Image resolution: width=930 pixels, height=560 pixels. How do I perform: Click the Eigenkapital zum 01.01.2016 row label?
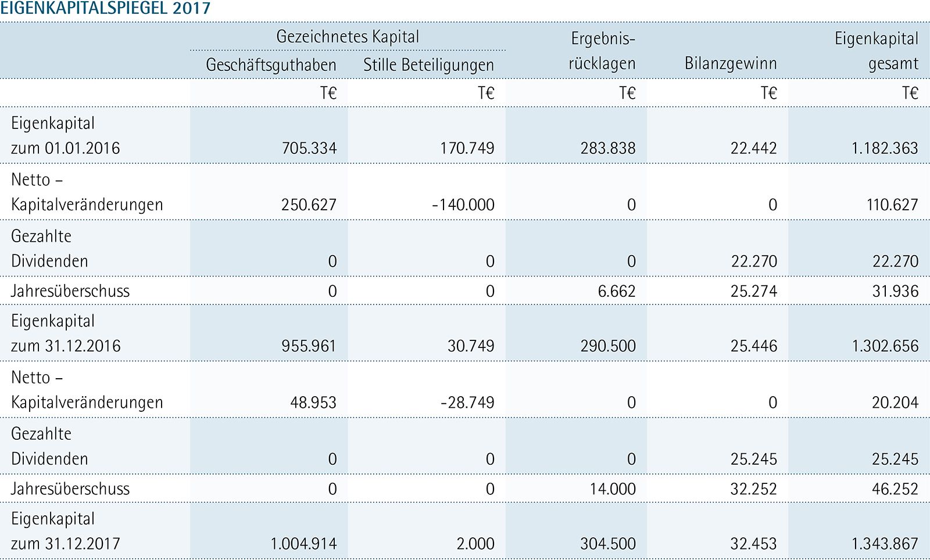65,135
